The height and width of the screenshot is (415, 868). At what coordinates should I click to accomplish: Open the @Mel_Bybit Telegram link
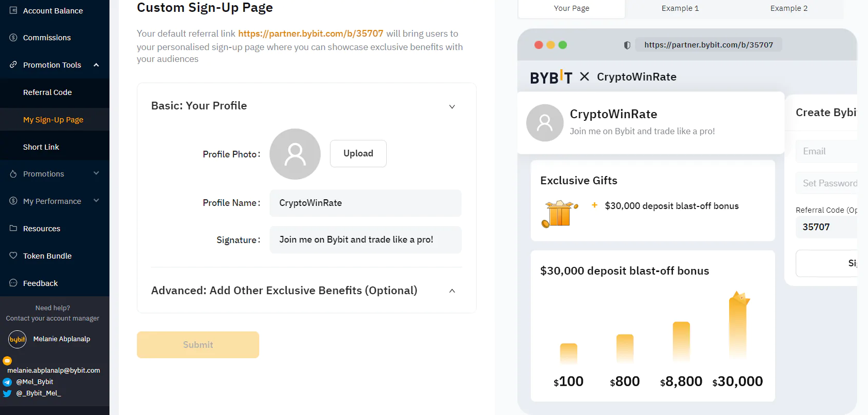pos(35,382)
